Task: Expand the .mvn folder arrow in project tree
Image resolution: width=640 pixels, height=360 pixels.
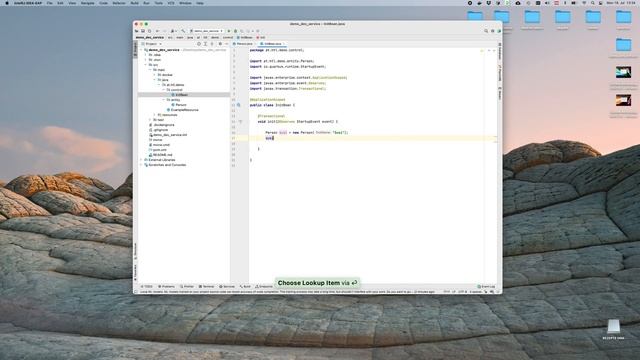Action: 146,60
